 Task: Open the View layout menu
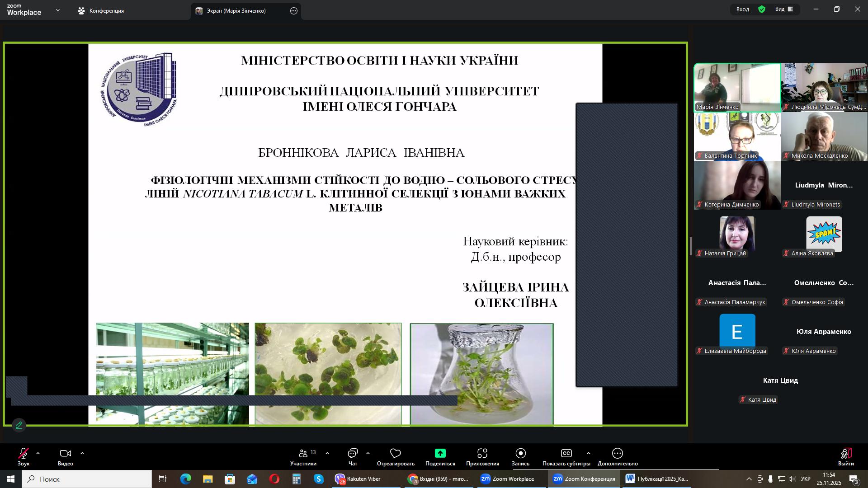point(785,9)
